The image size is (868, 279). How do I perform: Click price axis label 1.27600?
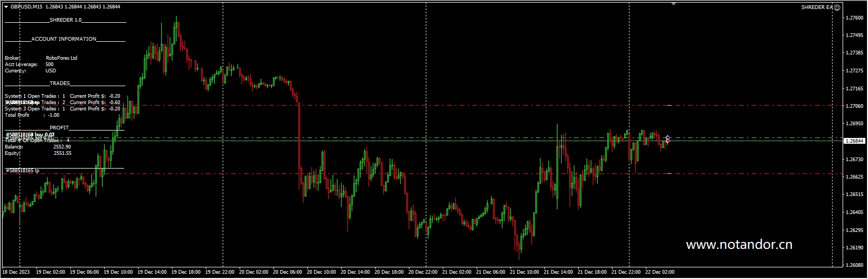(855, 17)
